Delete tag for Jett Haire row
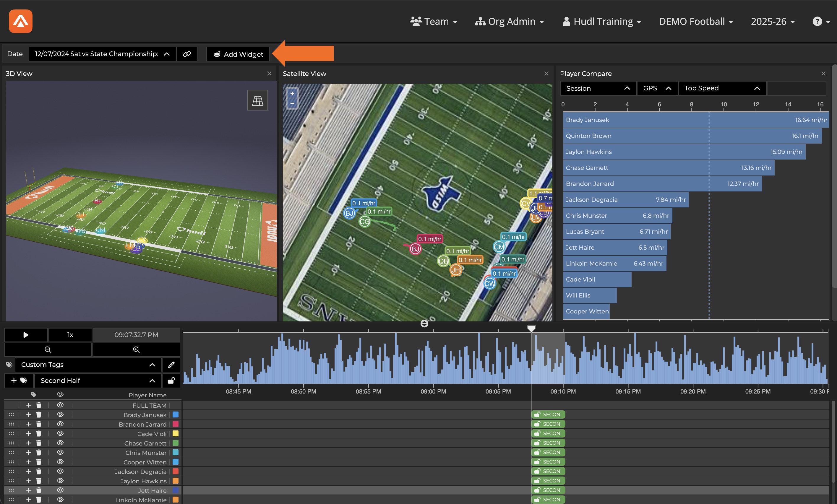 (39, 490)
